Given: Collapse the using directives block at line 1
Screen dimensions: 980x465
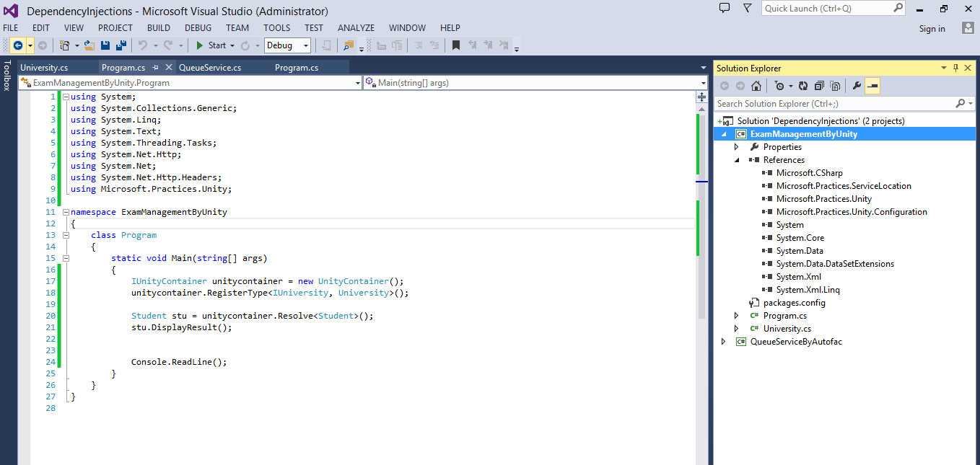Looking at the screenshot, I should [66, 97].
